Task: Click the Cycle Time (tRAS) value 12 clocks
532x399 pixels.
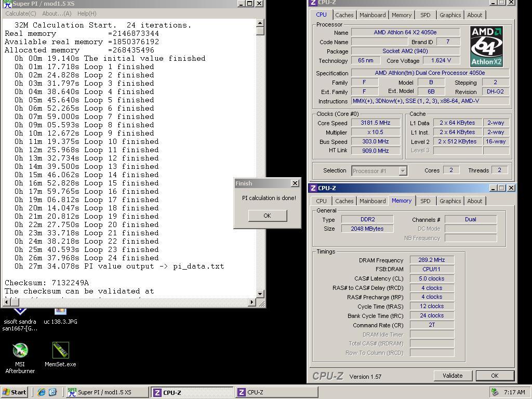Action: click(x=432, y=306)
